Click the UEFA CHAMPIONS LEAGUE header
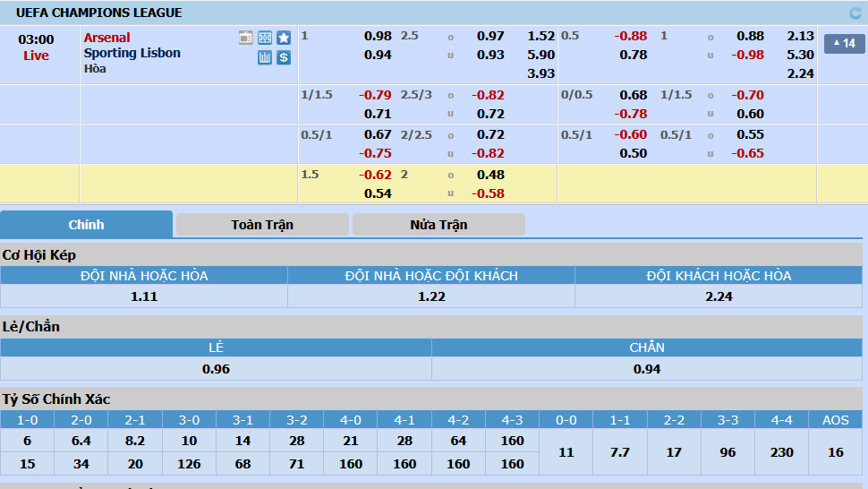Image resolution: width=868 pixels, height=489 pixels. 99,13
